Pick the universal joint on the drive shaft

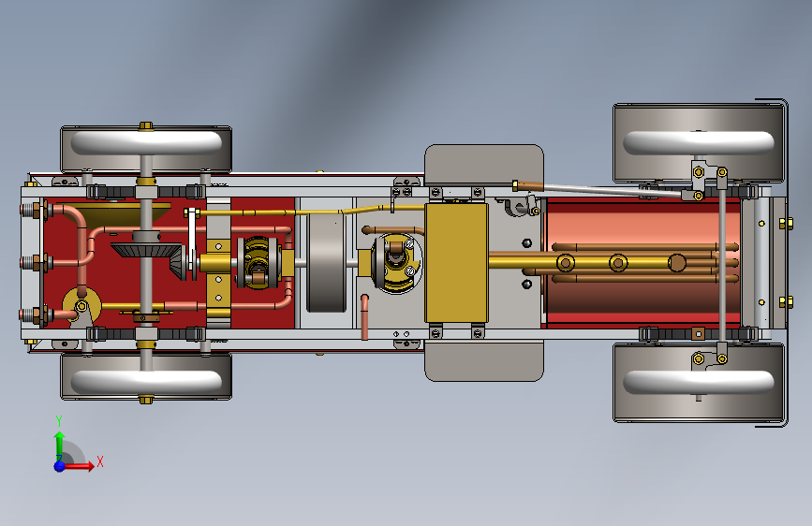(x=258, y=262)
